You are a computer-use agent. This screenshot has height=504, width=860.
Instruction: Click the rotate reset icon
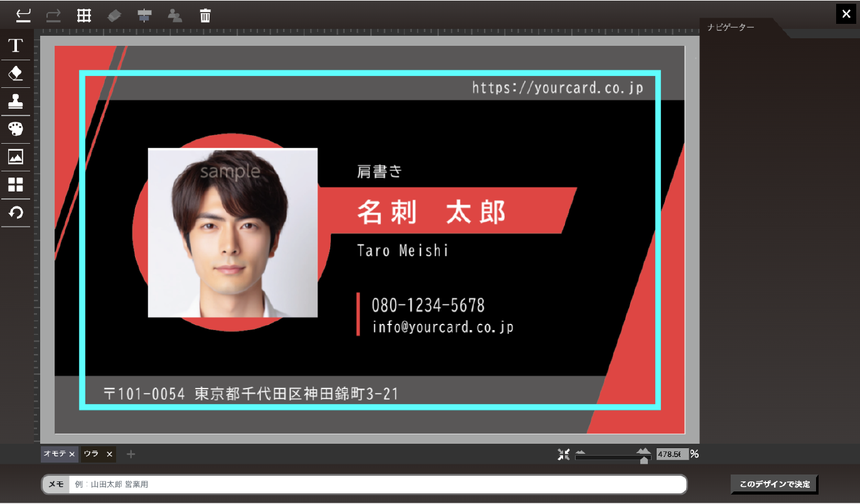pos(15,213)
